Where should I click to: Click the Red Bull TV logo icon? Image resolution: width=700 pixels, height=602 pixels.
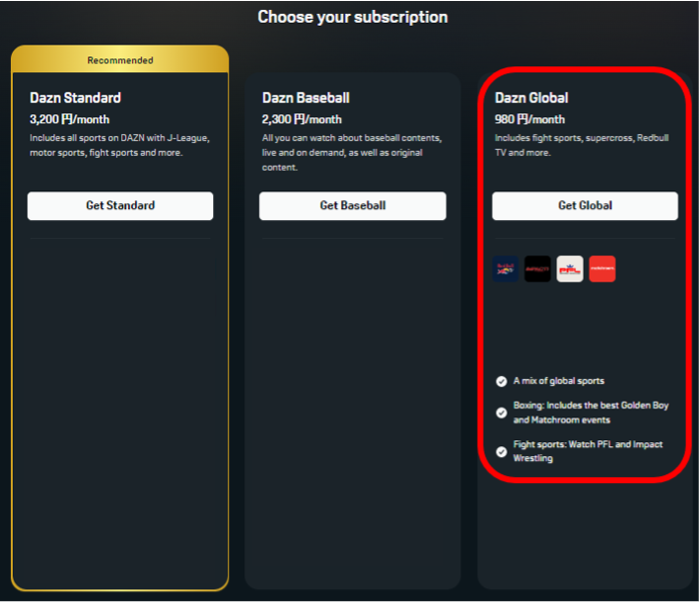[x=506, y=269]
